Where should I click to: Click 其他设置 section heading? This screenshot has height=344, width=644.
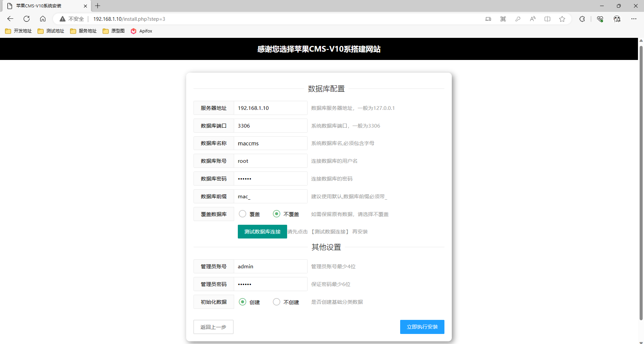click(x=326, y=247)
